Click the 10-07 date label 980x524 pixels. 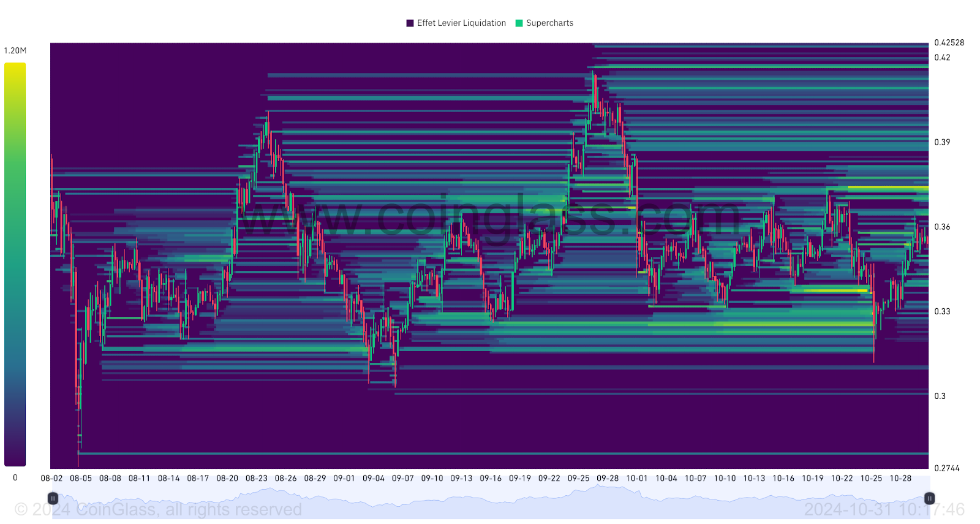click(696, 479)
